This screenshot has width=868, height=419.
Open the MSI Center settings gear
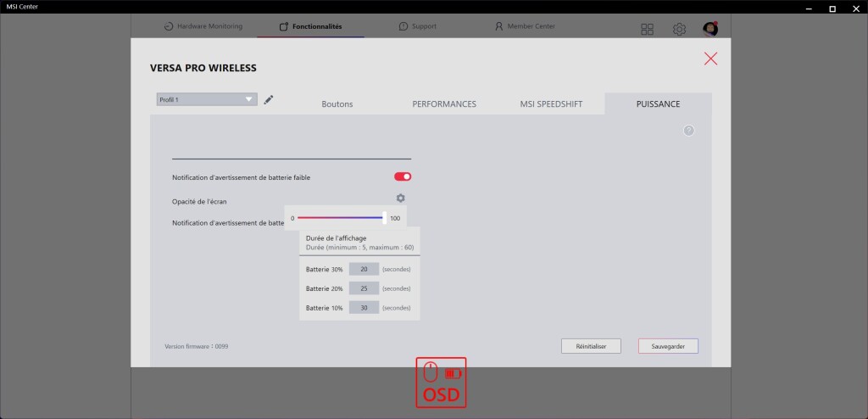coord(679,30)
